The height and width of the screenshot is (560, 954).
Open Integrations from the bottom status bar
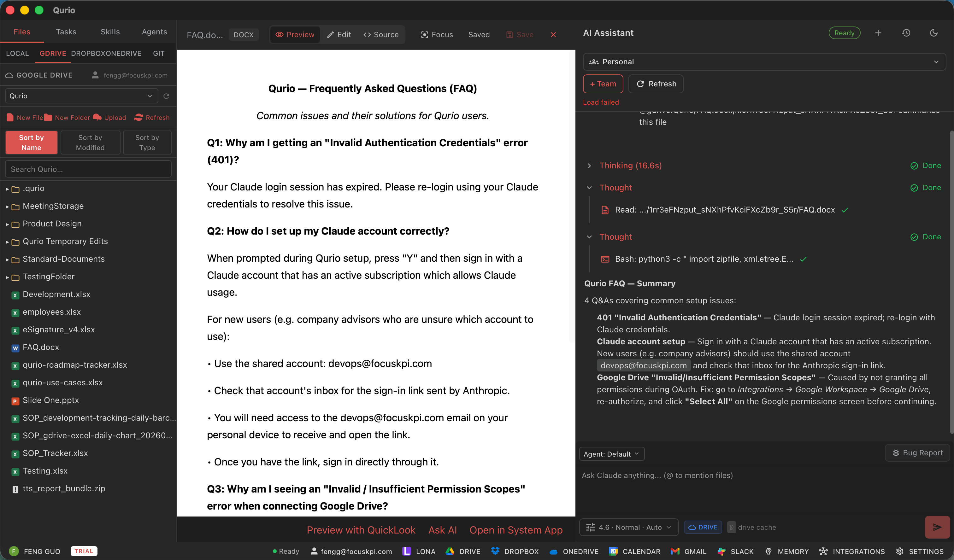click(852, 551)
